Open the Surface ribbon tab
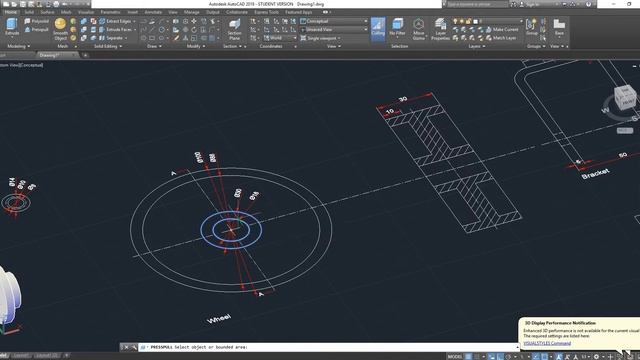This screenshot has width=640, height=360. pyautogui.click(x=47, y=12)
